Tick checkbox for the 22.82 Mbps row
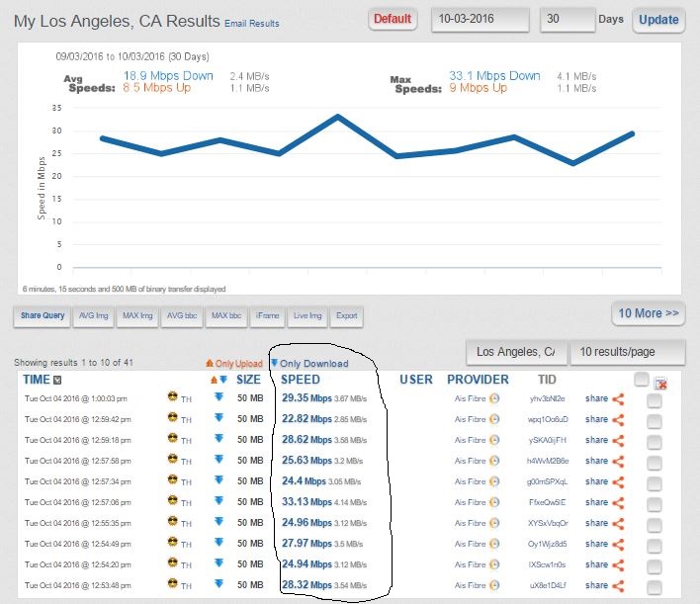 [654, 419]
